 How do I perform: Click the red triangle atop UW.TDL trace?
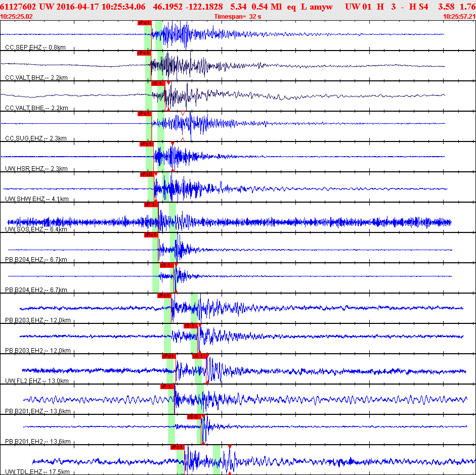(230, 447)
